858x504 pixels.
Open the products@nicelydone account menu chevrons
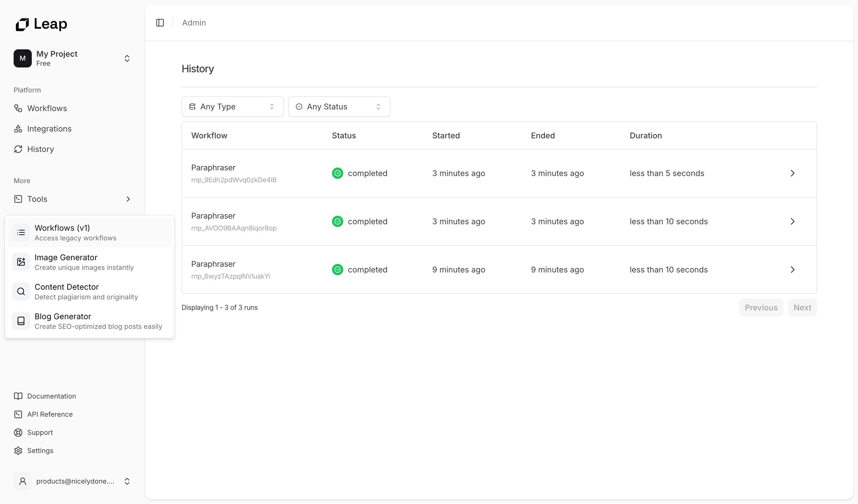click(x=127, y=481)
